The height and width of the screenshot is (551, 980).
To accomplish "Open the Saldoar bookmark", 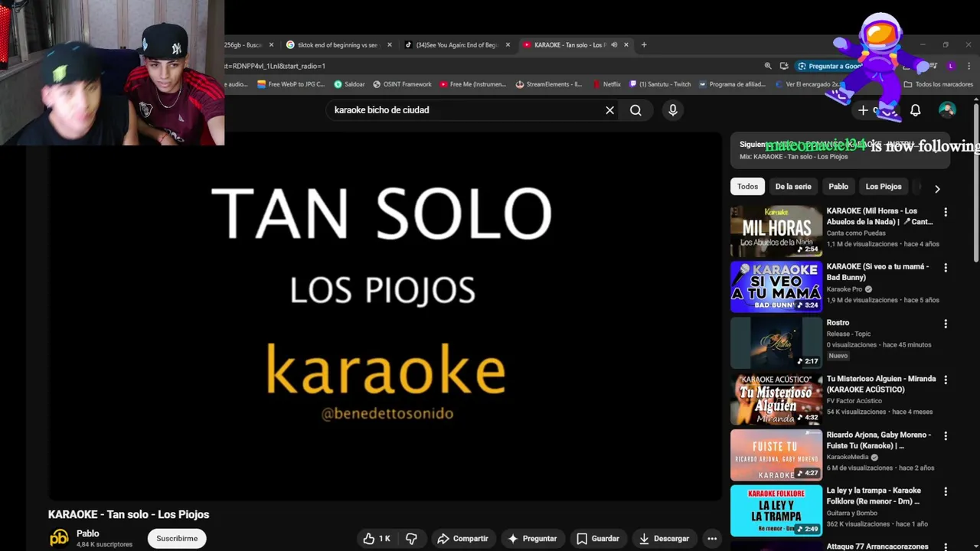I will point(349,84).
